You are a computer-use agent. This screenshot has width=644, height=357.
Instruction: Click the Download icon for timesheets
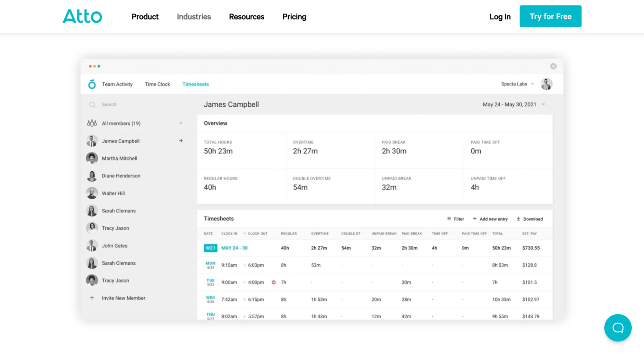(519, 219)
